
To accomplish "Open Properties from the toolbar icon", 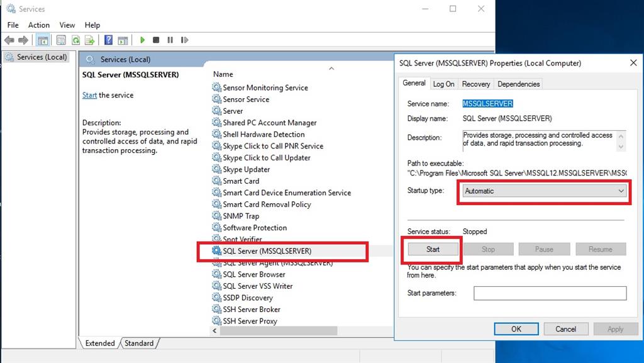I will [x=61, y=40].
